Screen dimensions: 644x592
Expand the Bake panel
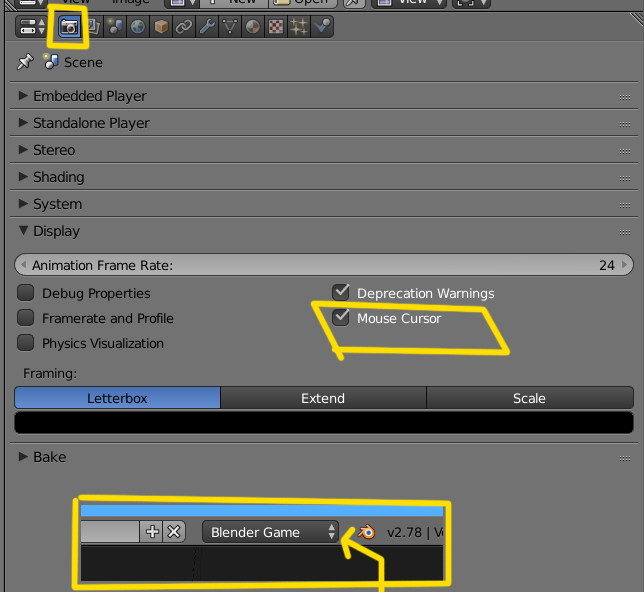[x=23, y=456]
